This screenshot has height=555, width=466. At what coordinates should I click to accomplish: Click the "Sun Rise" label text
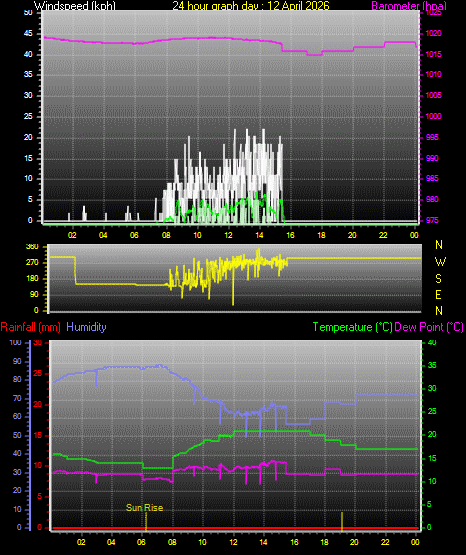[x=144, y=508]
